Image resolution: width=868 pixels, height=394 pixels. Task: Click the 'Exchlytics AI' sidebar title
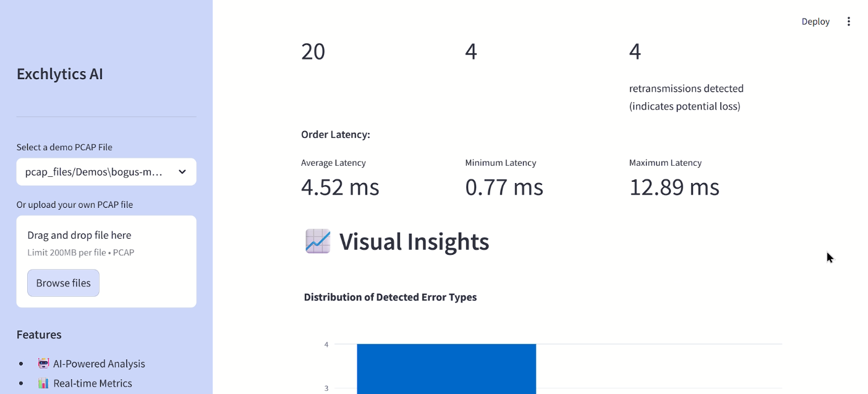pos(60,74)
